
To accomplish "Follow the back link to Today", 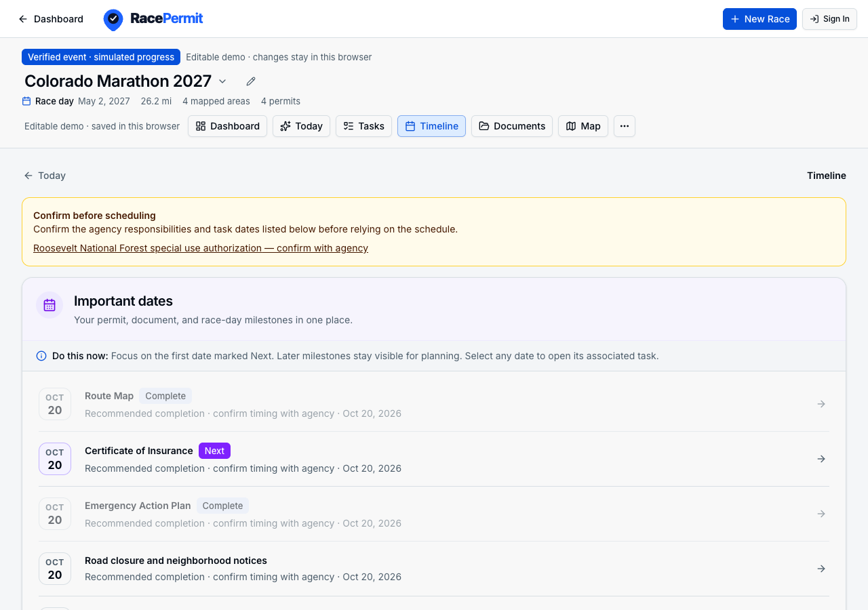I will tap(45, 176).
